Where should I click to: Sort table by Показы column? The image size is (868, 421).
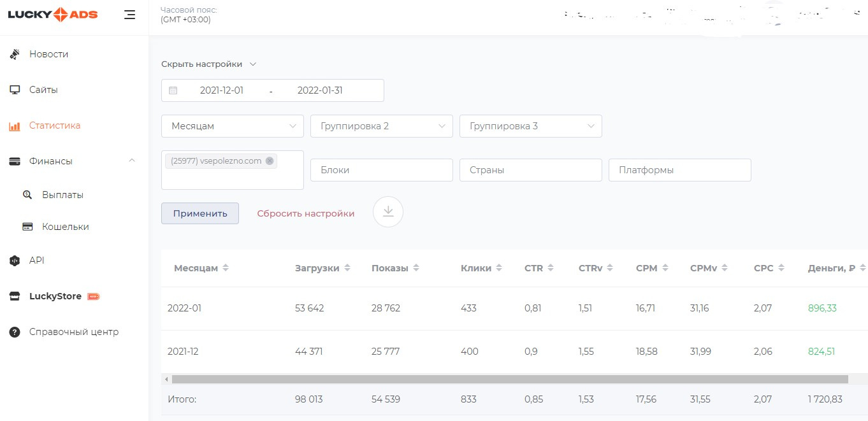pyautogui.click(x=416, y=268)
